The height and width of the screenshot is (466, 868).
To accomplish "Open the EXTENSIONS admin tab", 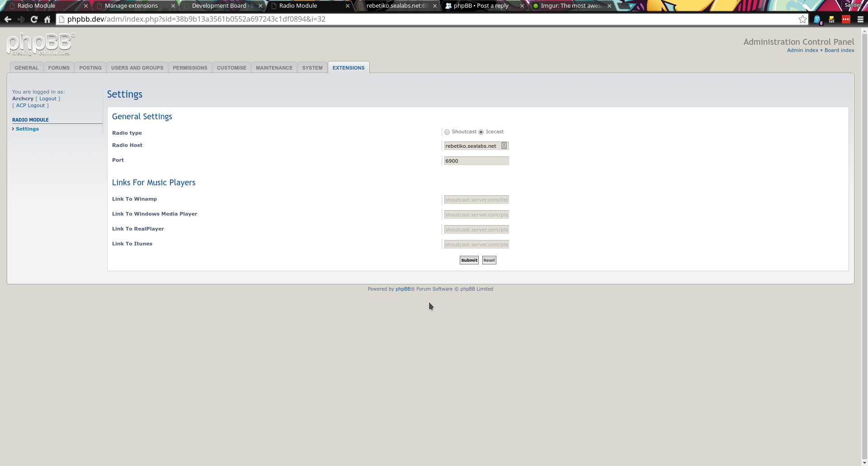I will [x=349, y=67].
